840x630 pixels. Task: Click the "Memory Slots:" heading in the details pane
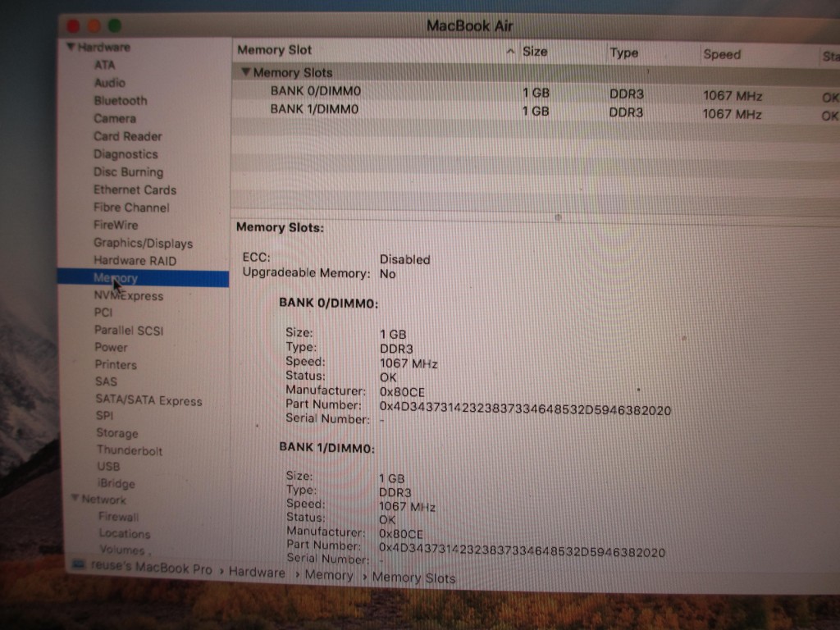tap(281, 228)
